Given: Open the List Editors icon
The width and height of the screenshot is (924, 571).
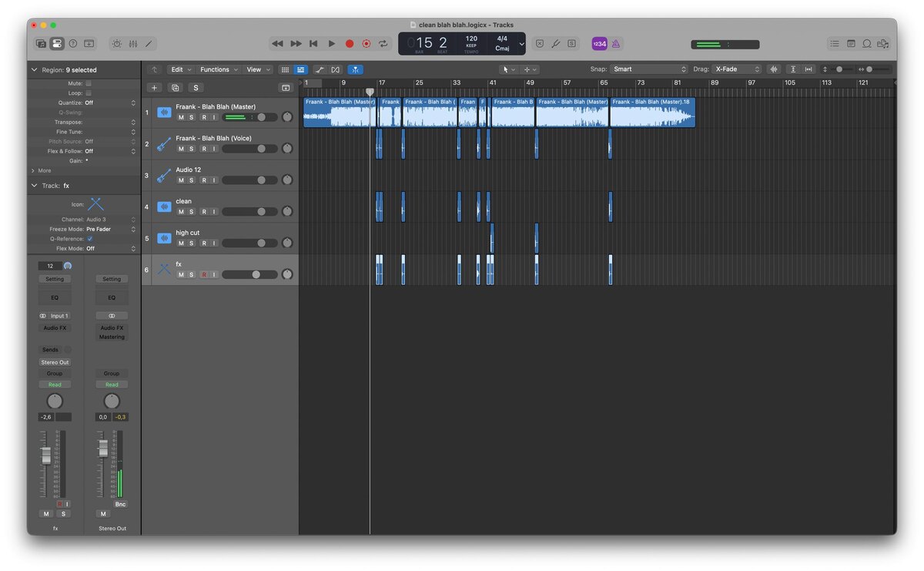Looking at the screenshot, I should click(x=835, y=44).
